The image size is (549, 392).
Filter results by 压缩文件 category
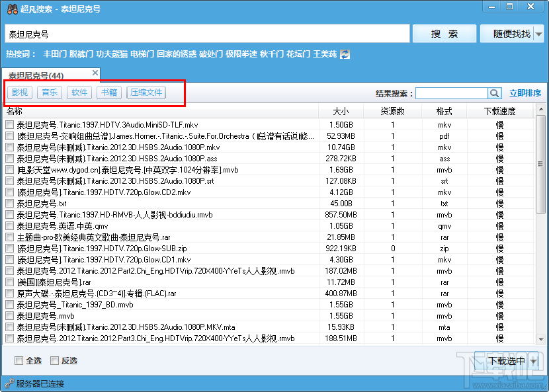point(146,93)
